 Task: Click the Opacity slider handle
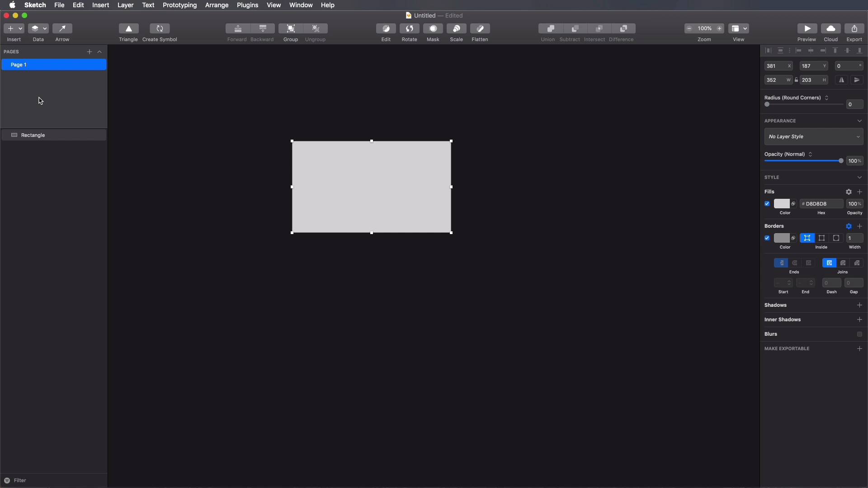[841, 161]
